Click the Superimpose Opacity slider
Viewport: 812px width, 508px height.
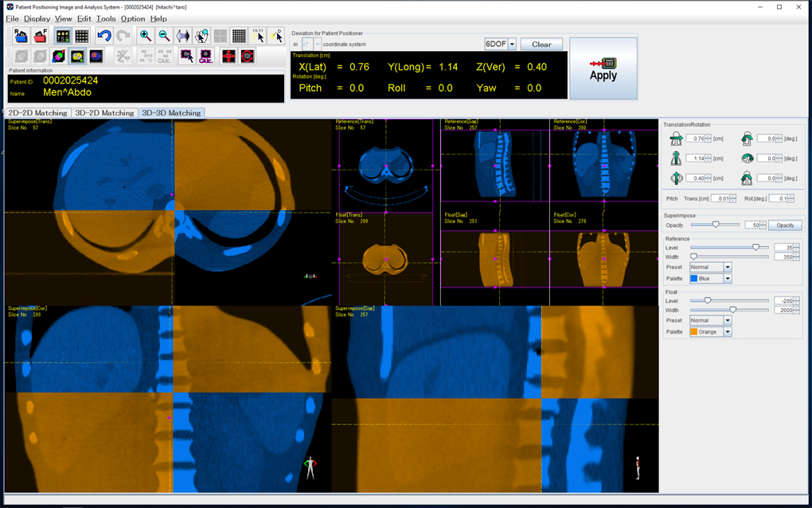tap(715, 225)
